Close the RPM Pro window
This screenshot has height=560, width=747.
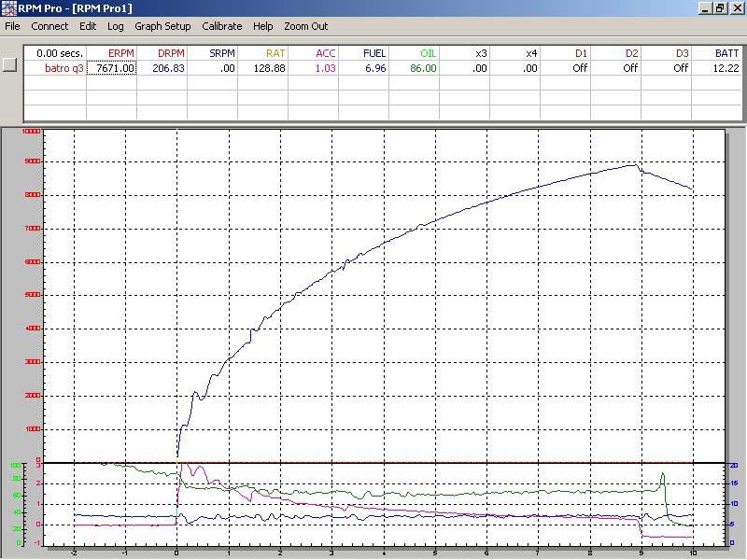coord(737,8)
